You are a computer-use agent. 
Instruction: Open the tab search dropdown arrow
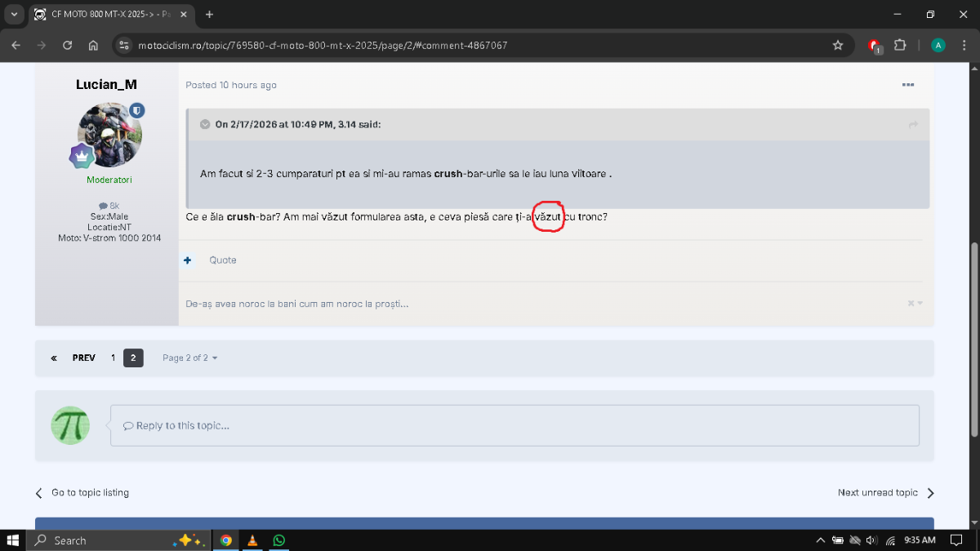click(14, 15)
